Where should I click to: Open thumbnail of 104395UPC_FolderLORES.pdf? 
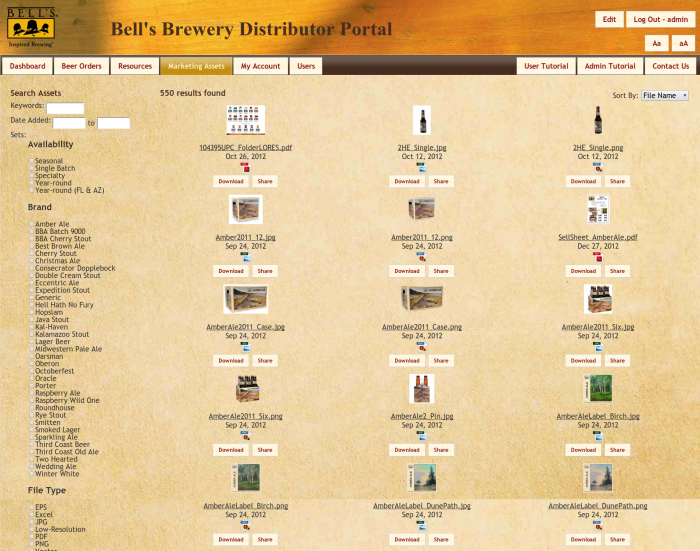click(246, 120)
